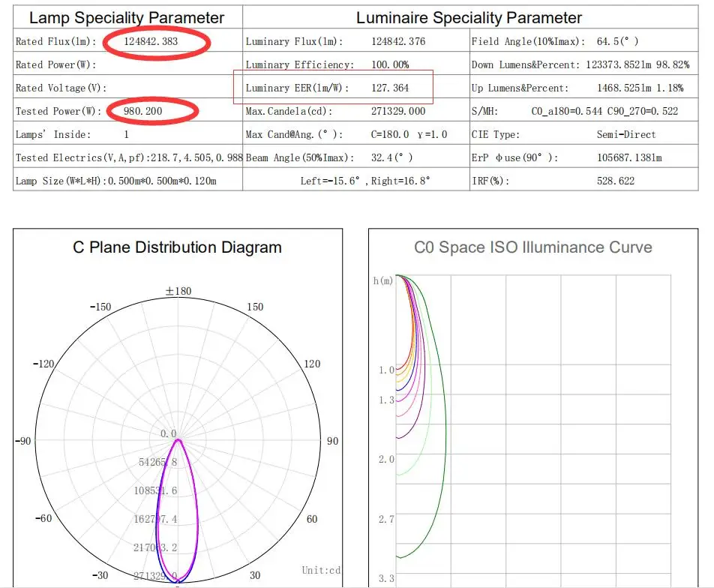Click the 108531.6 candela ring label

point(155,490)
